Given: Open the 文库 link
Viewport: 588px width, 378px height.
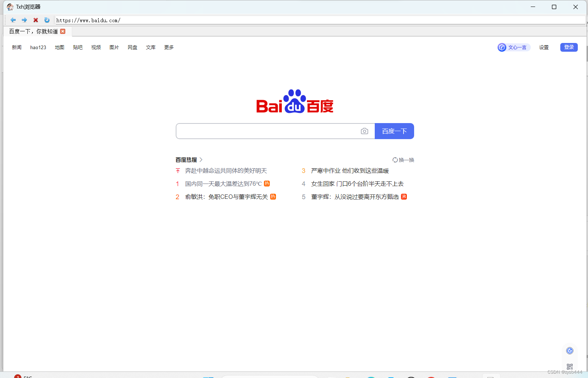Looking at the screenshot, I should point(151,47).
